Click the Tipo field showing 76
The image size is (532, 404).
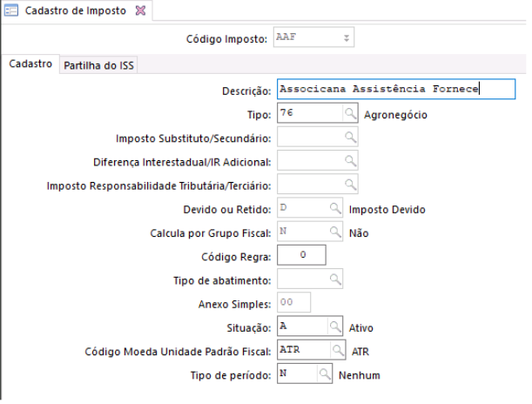307,113
